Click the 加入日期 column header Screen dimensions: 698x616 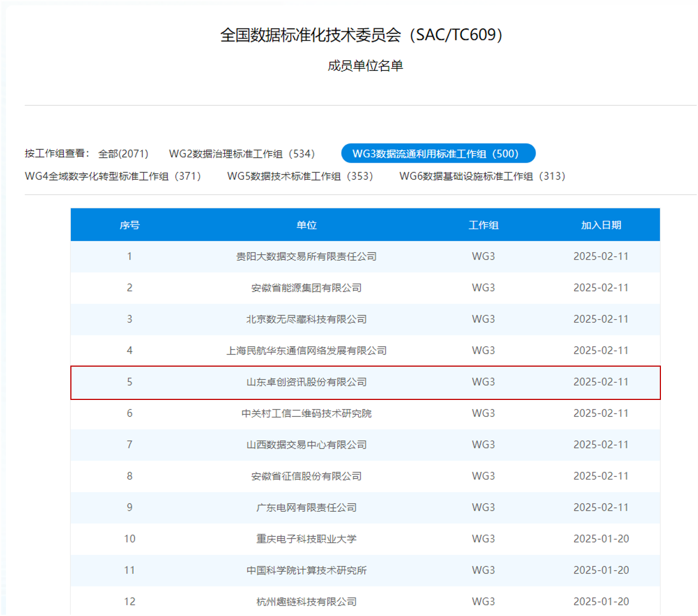coord(601,225)
